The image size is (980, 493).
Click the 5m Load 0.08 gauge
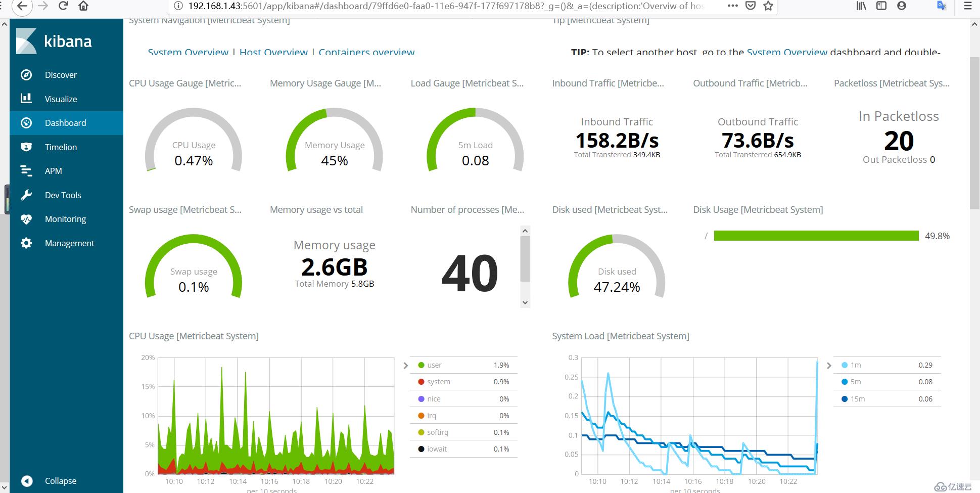click(475, 140)
